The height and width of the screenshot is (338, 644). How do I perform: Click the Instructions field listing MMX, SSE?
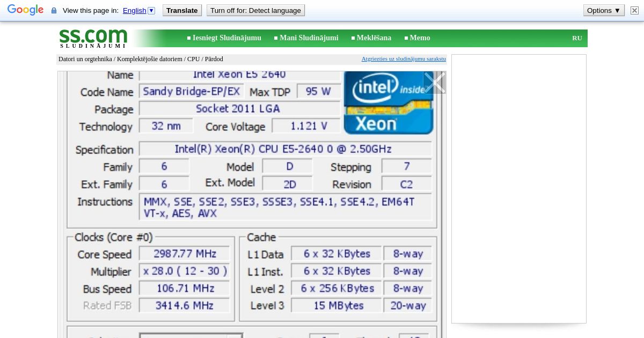(286, 207)
